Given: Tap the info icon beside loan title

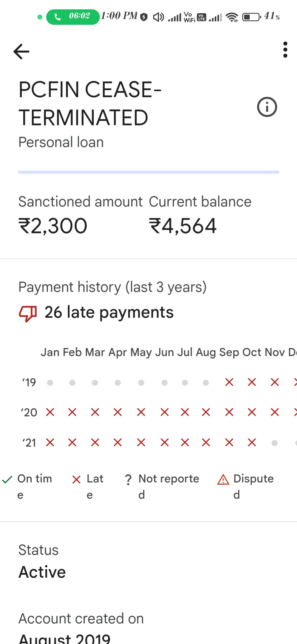Looking at the screenshot, I should coord(267,107).
